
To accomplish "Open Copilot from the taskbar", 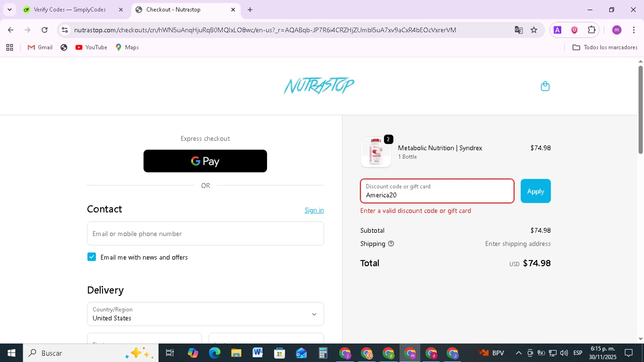I will pos(193,353).
